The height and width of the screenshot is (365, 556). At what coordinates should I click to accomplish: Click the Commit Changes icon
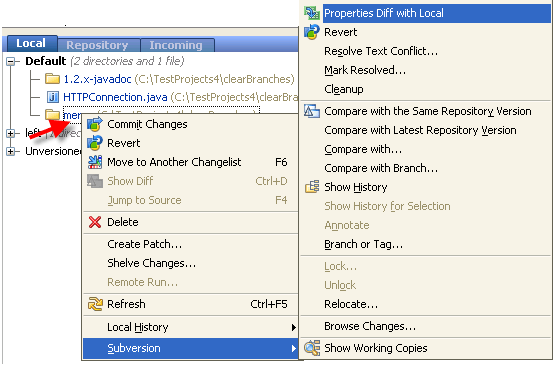(x=95, y=124)
